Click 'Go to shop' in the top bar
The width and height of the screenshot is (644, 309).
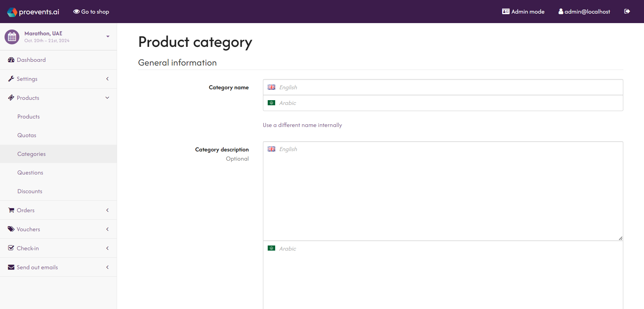tap(91, 11)
